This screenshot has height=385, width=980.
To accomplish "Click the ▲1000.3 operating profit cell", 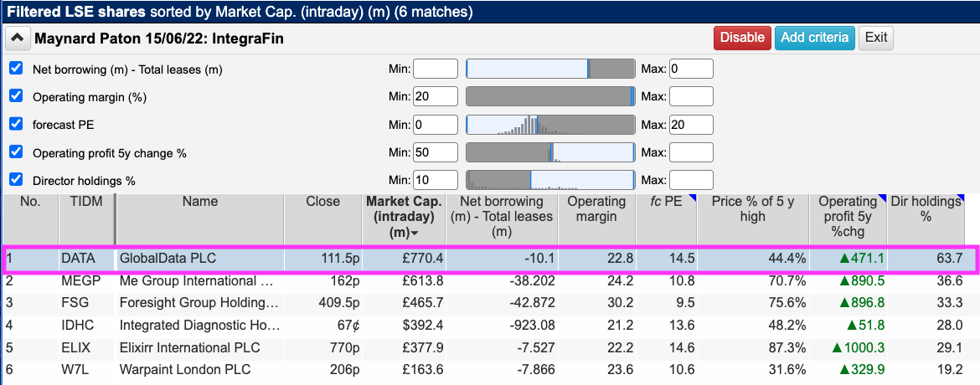I will [848, 347].
